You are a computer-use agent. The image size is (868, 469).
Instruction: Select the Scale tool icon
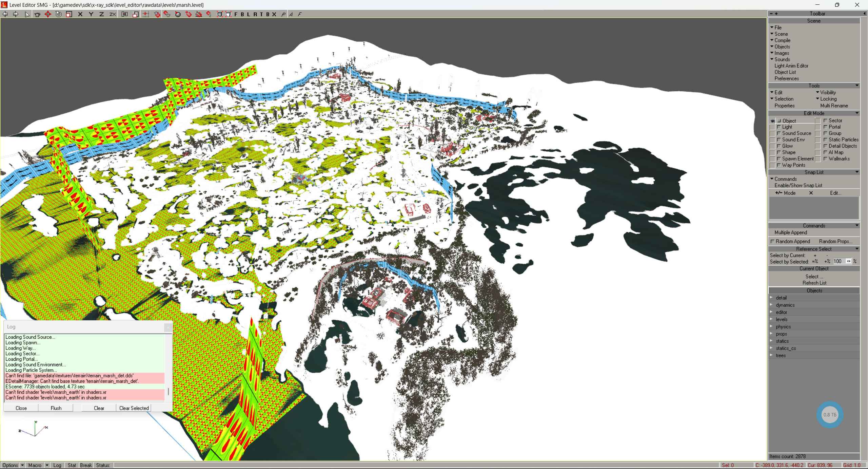pyautogui.click(x=69, y=14)
